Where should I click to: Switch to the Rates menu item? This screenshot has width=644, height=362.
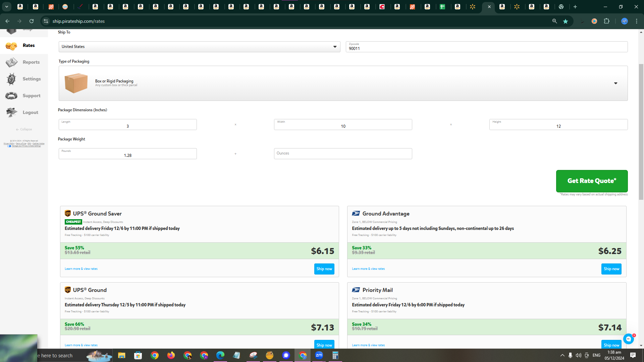tap(29, 46)
